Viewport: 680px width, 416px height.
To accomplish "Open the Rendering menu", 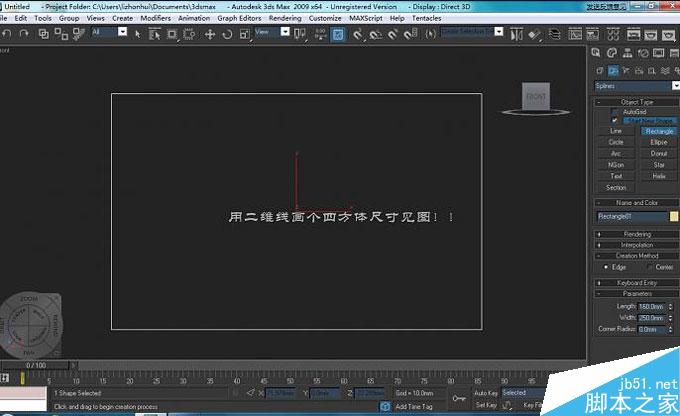I will tap(284, 18).
